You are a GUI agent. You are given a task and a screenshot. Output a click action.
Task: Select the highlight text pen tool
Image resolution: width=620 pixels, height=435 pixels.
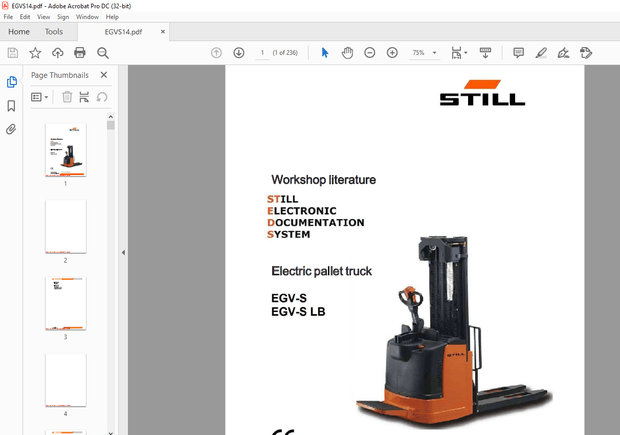coord(541,53)
